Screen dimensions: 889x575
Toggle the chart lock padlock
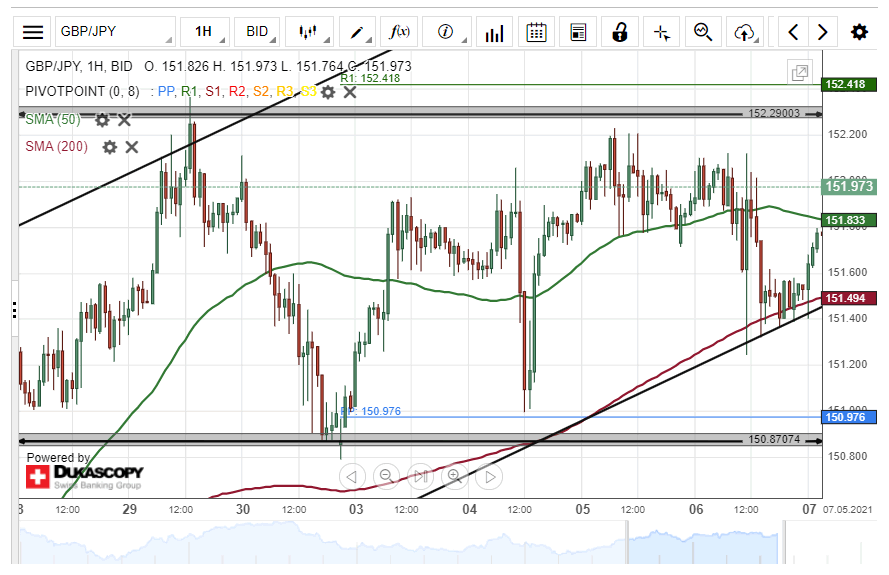620,32
